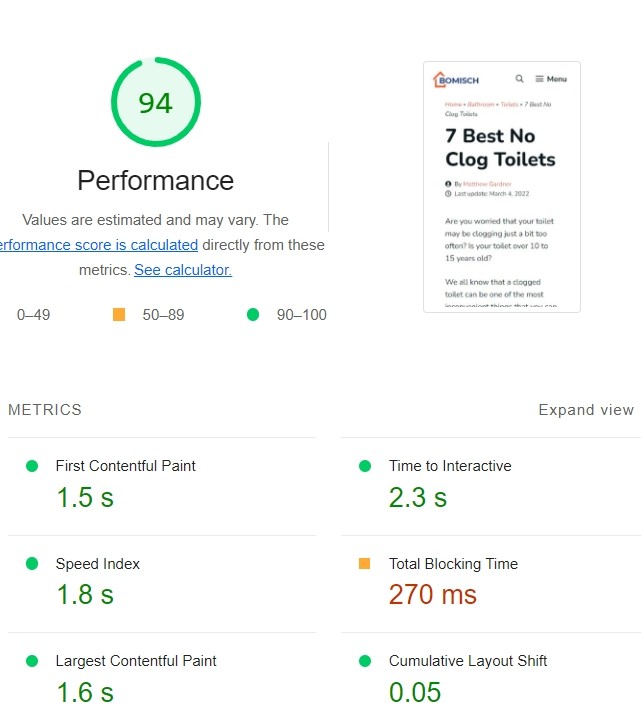Click the green dot beside Largest Contentful Paint
Screen dimensions: 641x717
click(32, 661)
